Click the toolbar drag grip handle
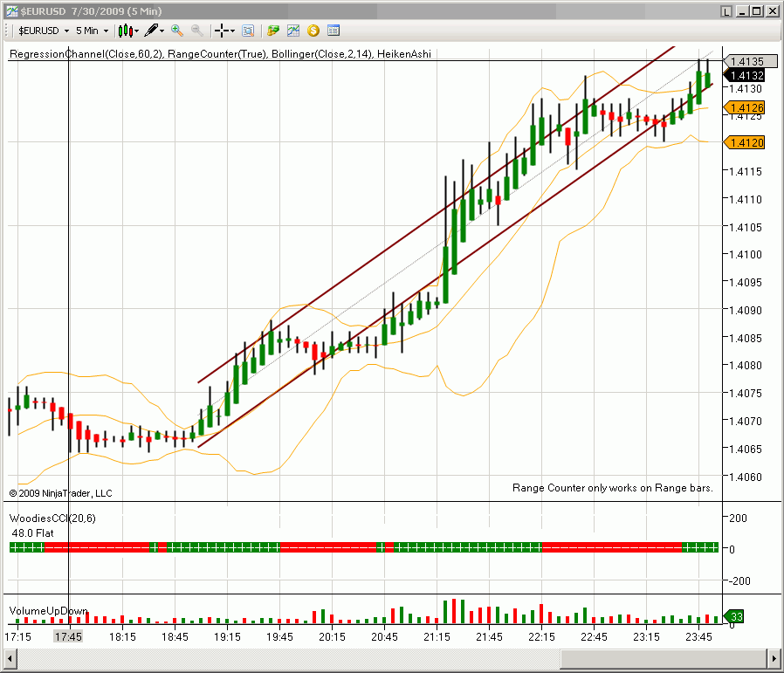 pos(8,31)
